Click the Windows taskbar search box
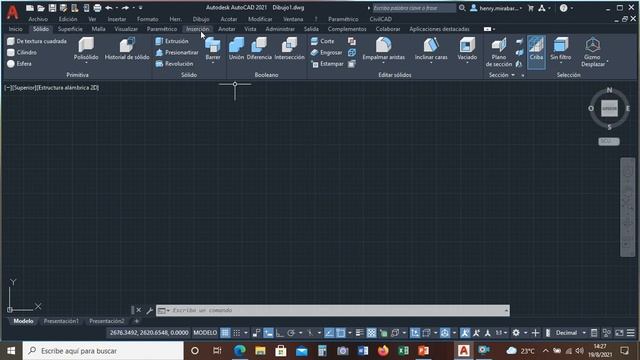Viewport: 640px width, 360px height. [x=104, y=351]
